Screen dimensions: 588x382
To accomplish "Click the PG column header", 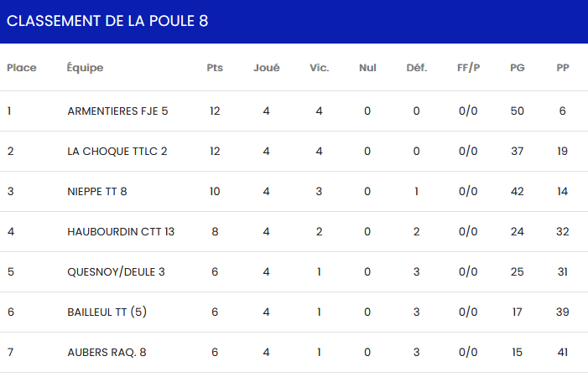I will pos(518,68).
